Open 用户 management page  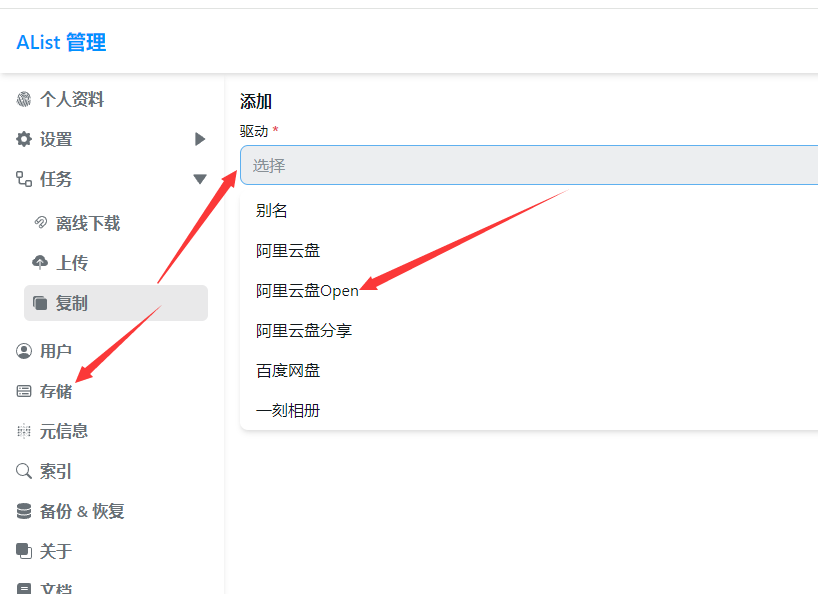(x=56, y=351)
